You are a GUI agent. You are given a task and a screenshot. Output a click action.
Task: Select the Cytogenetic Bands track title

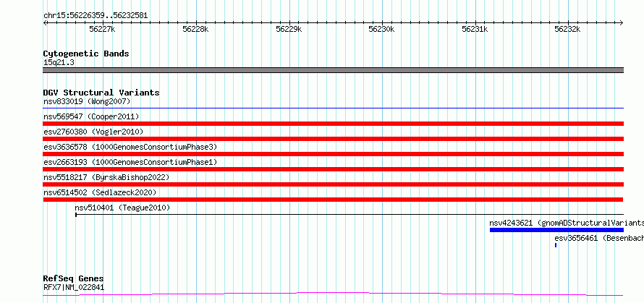tap(86, 54)
